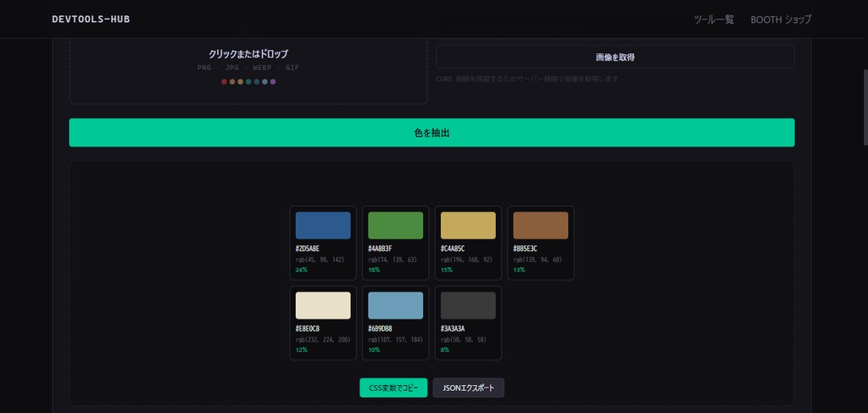Screen dimensions: 868x413
Task: Click the クリックまたはドロップ upload zone
Action: point(248,70)
